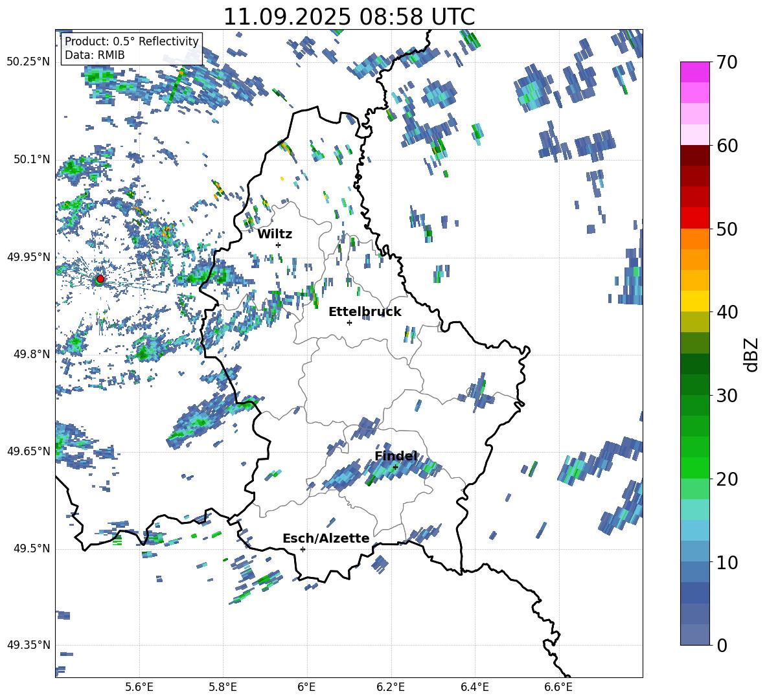Click the 0 label on the colorbar
767x700 pixels.
pyautogui.click(x=722, y=645)
